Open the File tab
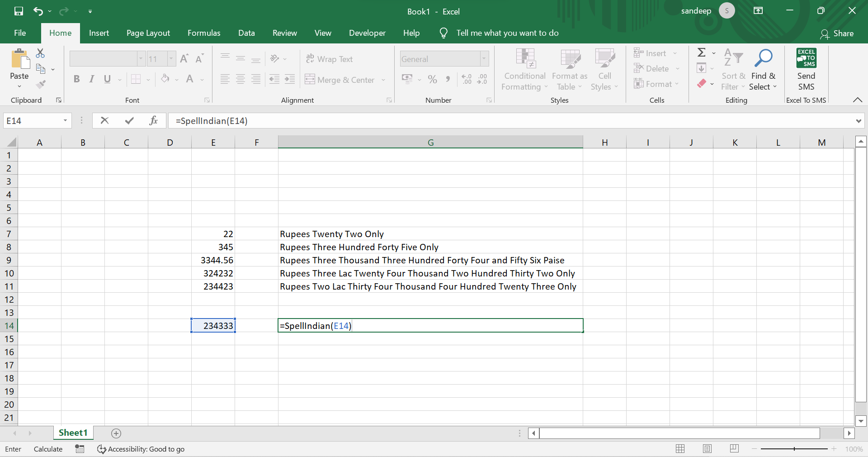 click(20, 33)
